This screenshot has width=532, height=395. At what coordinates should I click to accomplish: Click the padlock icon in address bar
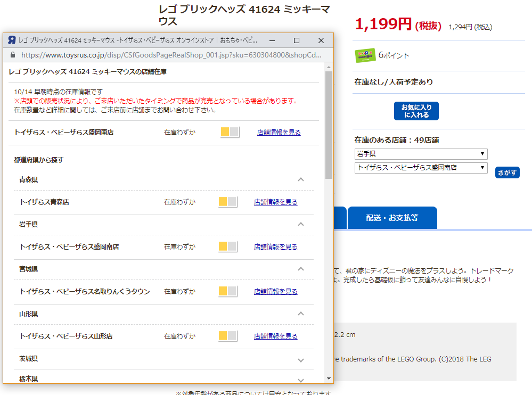[x=13, y=55]
